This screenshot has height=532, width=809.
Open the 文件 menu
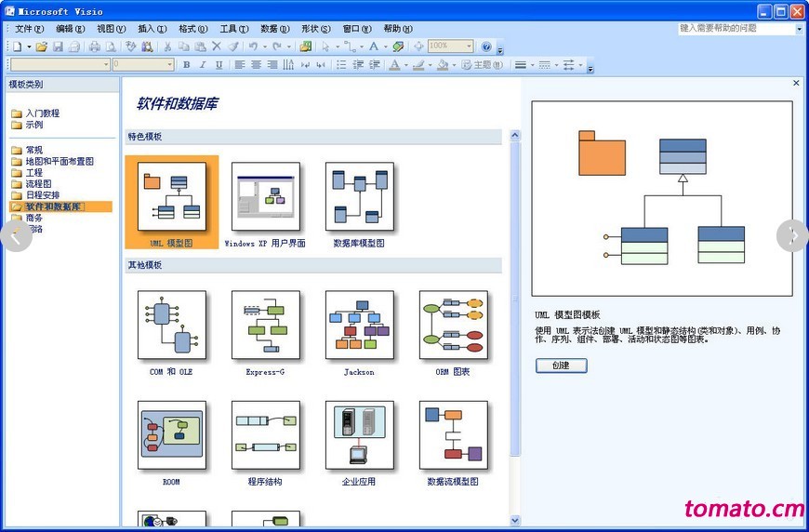tap(30, 29)
